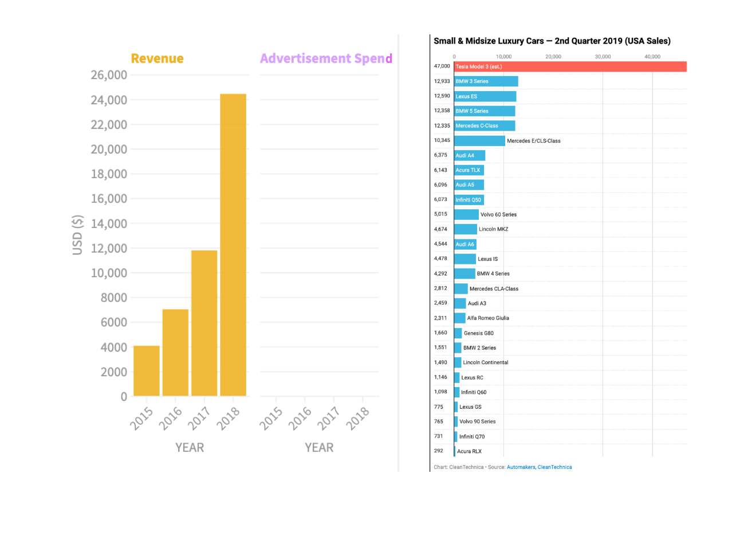Click the Alfa Romeo Giulia label
The width and height of the screenshot is (740, 560).
488,318
